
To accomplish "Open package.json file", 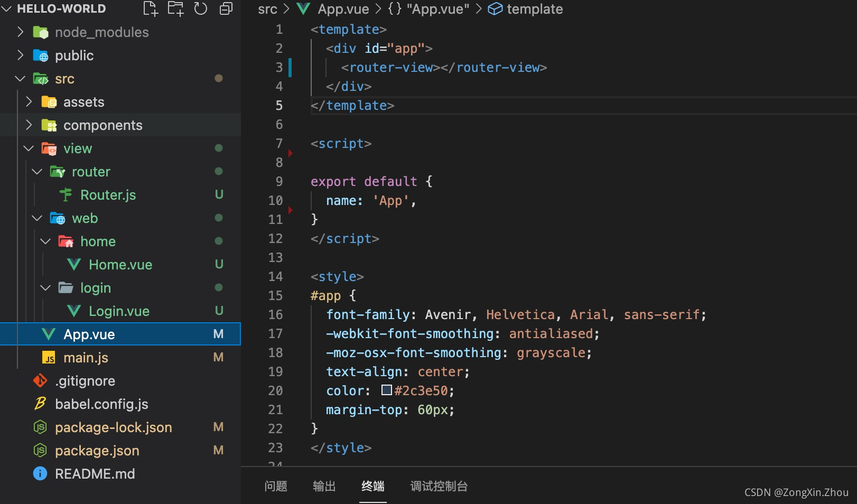I will 97,451.
